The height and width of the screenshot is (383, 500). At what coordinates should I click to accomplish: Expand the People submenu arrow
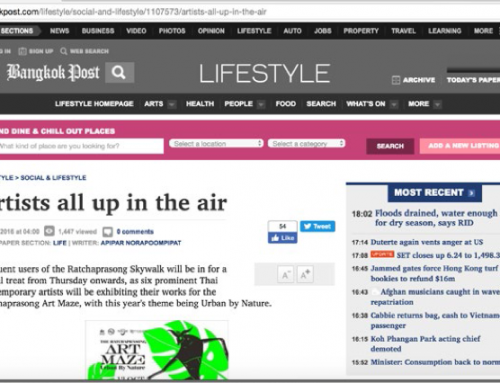pos(261,104)
